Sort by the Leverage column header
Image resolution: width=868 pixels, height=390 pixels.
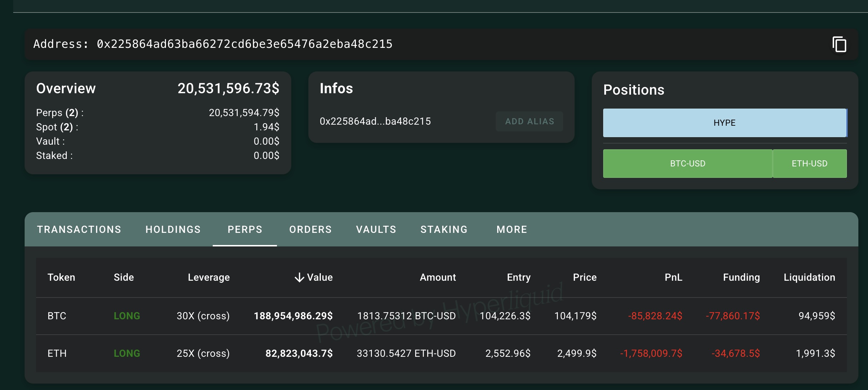click(209, 277)
